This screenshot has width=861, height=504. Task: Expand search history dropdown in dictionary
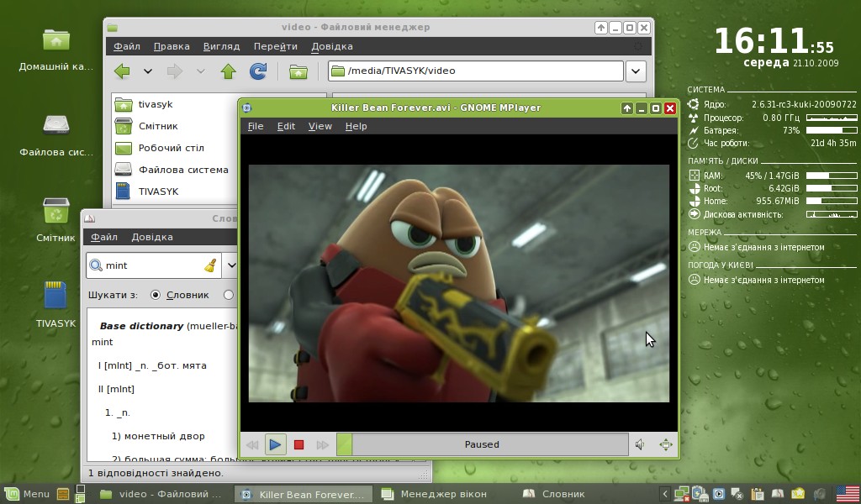click(x=231, y=265)
